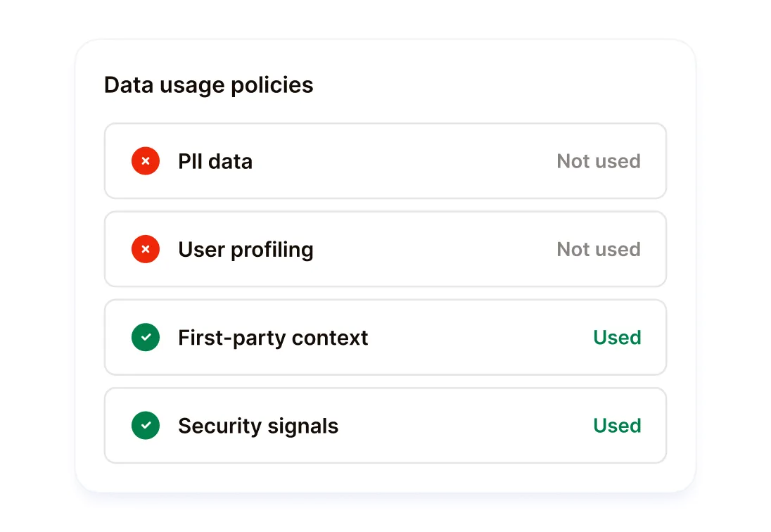Click the Not used status for User profiling

tap(599, 249)
